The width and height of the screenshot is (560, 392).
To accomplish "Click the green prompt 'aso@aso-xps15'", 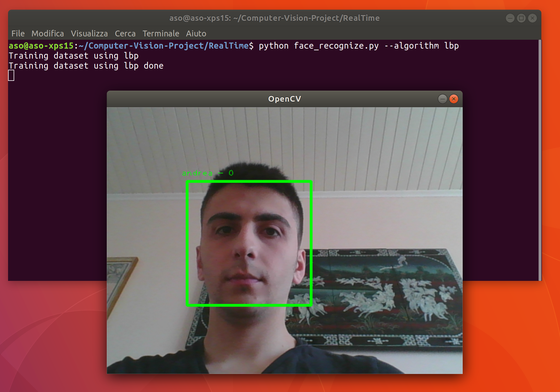I will pos(41,46).
